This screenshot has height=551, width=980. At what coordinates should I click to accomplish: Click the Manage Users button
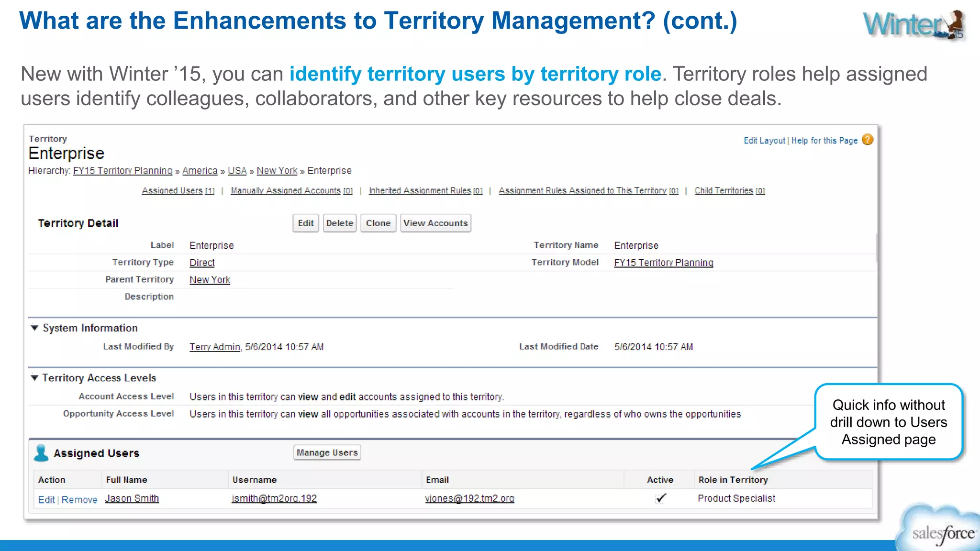click(x=327, y=452)
